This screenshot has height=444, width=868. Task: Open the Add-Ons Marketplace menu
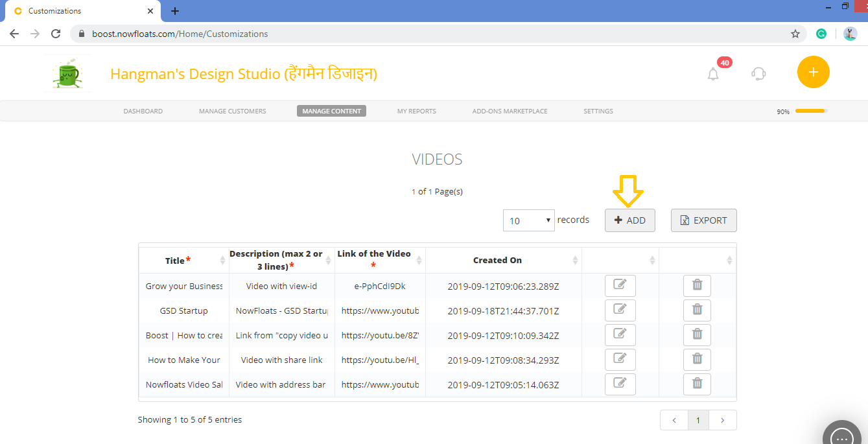pos(510,111)
